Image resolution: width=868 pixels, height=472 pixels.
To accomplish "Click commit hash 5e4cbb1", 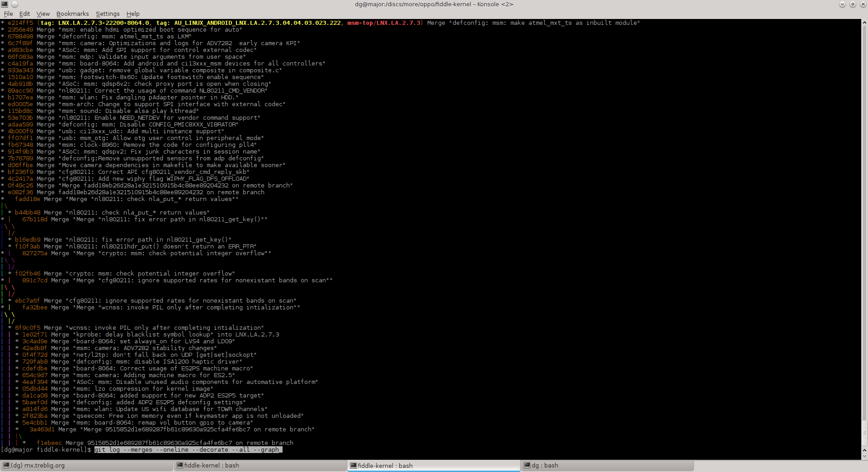I will (35, 422).
